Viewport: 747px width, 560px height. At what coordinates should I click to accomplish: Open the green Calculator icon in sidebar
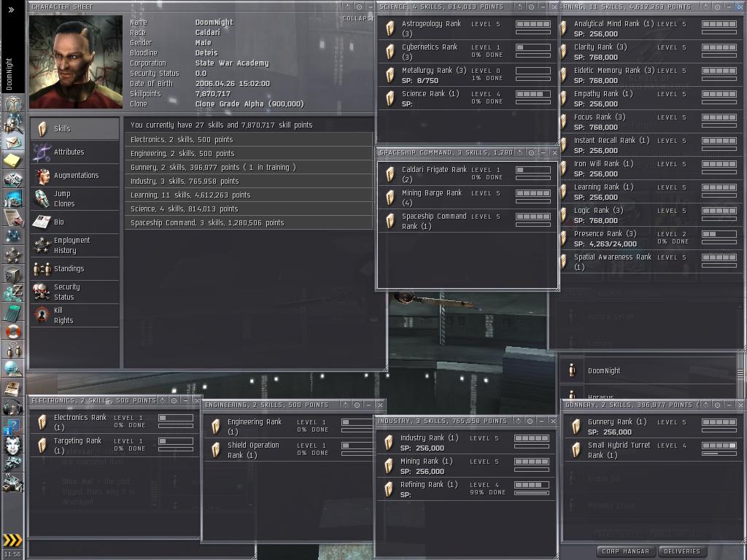tap(12, 312)
